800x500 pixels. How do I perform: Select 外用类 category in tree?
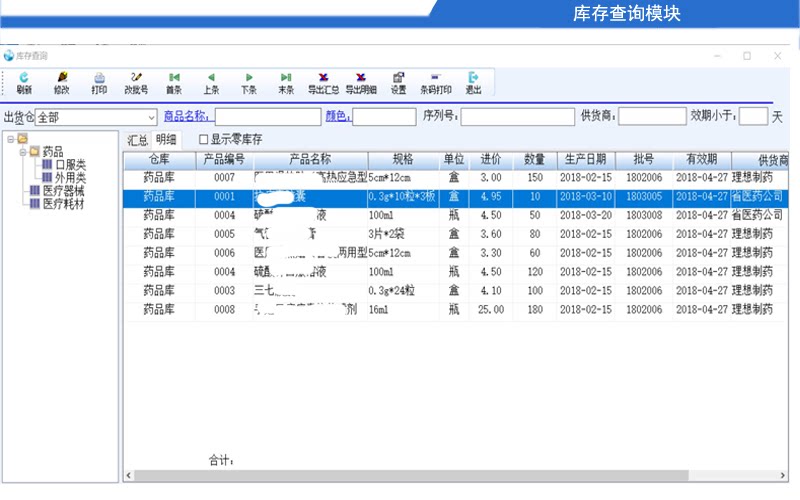[70, 178]
